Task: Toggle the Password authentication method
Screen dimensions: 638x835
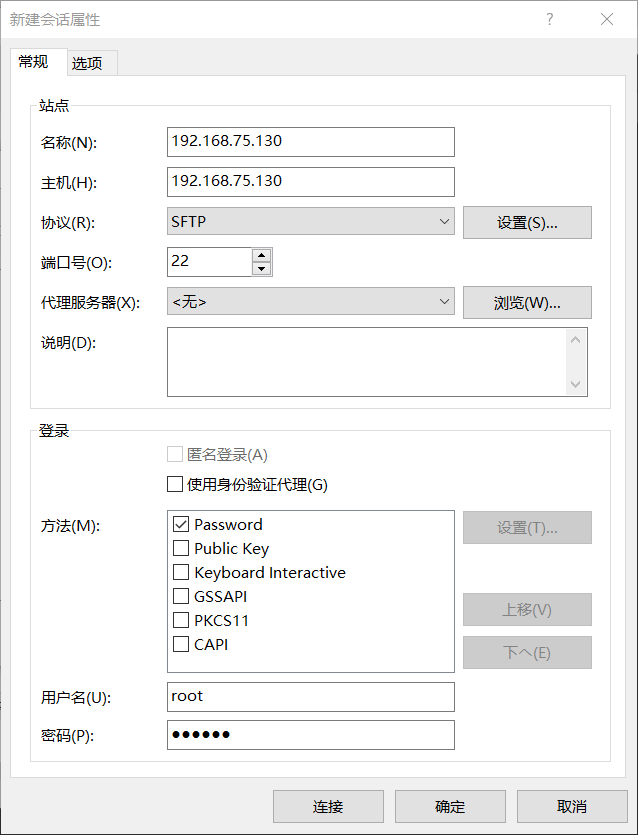Action: point(181,524)
